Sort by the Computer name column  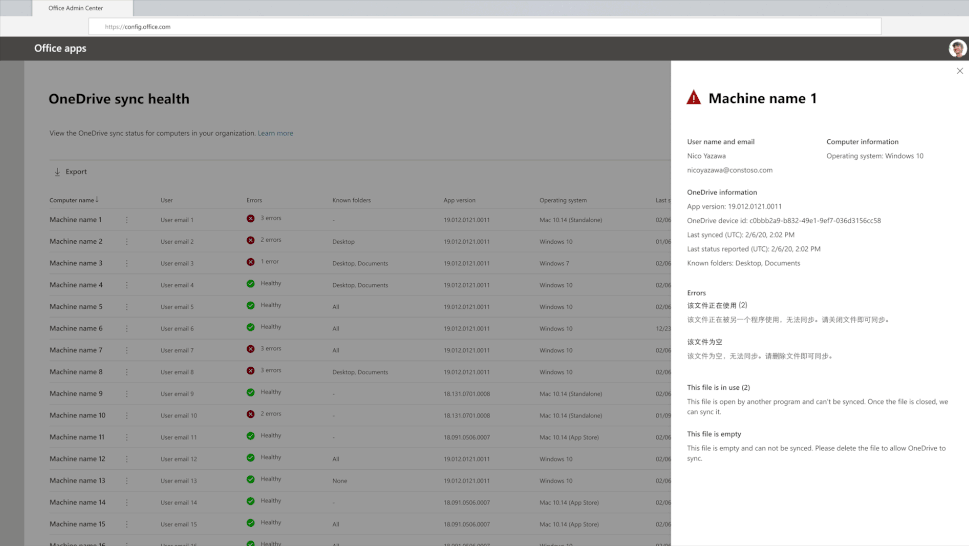[74, 200]
